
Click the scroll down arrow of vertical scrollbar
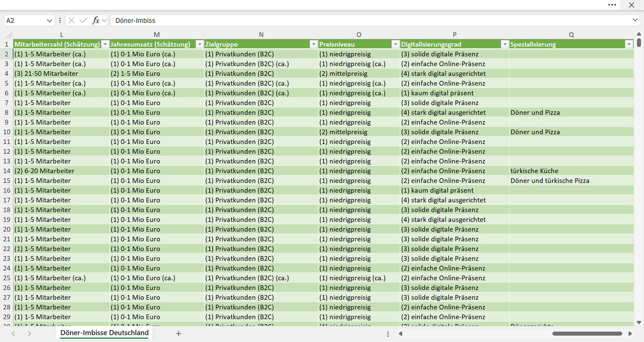coord(639,322)
